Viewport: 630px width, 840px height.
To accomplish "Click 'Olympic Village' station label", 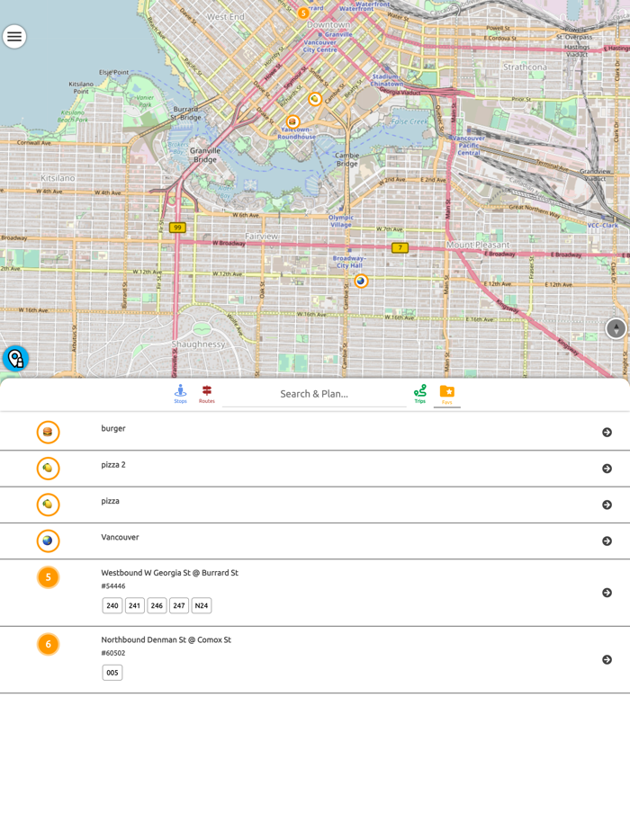I will (x=341, y=221).
